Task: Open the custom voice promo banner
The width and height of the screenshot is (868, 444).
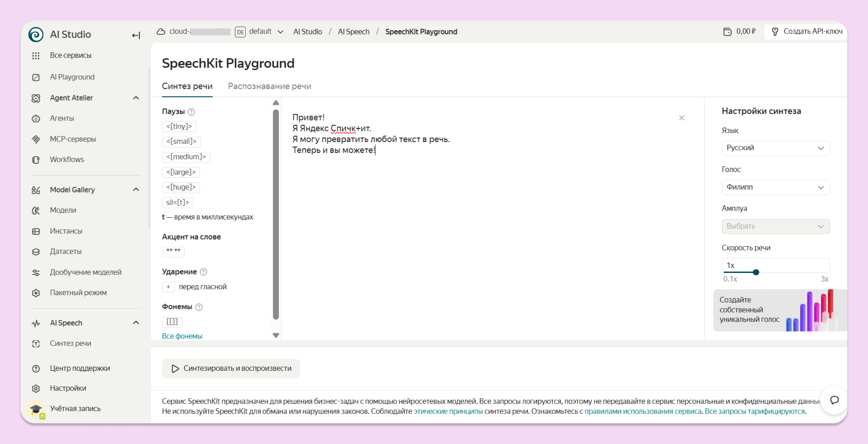Action: [x=780, y=310]
